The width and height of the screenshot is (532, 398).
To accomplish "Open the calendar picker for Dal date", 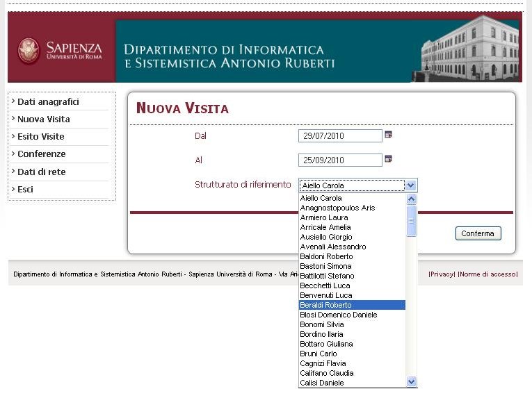I will click(388, 135).
